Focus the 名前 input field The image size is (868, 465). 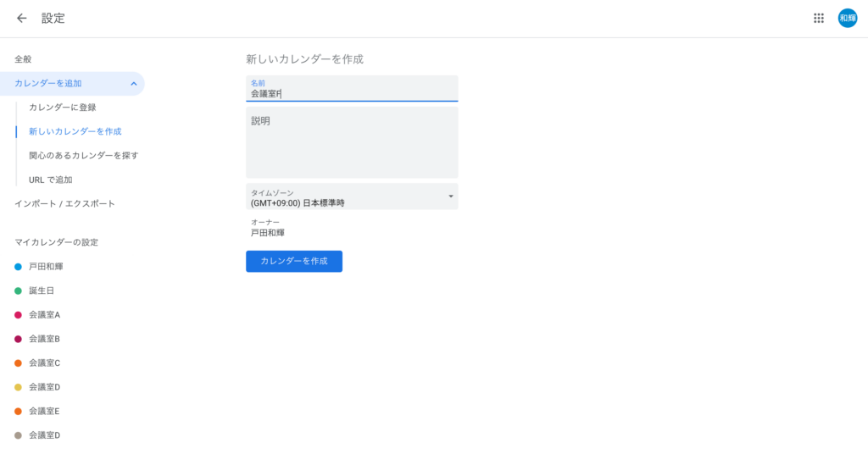(352, 88)
